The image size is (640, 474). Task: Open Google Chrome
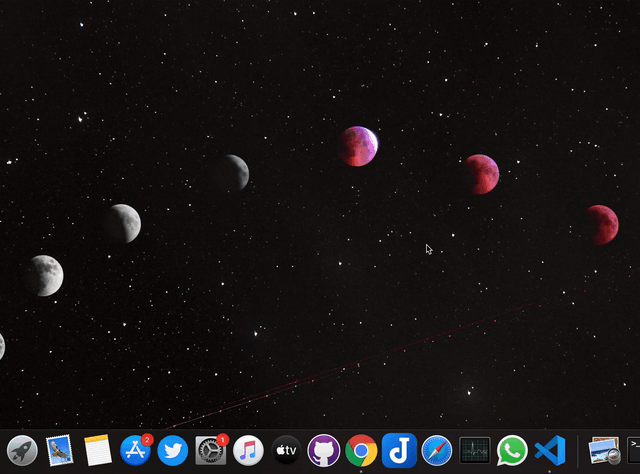click(x=361, y=450)
